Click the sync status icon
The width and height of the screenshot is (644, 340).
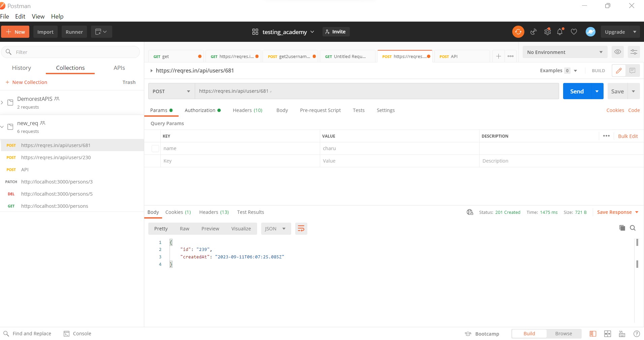click(x=518, y=32)
